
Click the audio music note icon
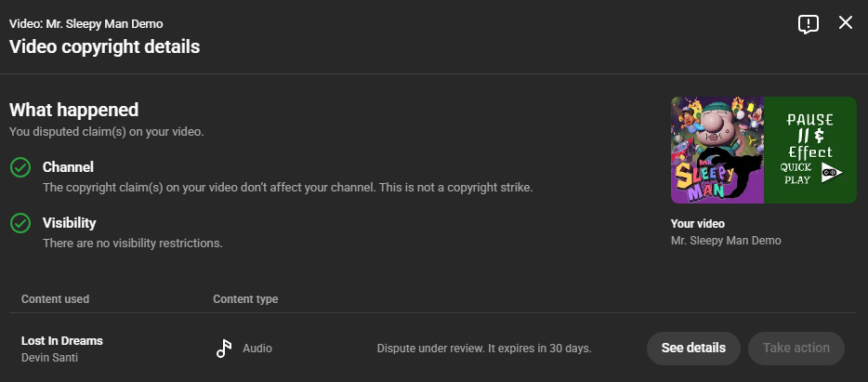pos(223,349)
